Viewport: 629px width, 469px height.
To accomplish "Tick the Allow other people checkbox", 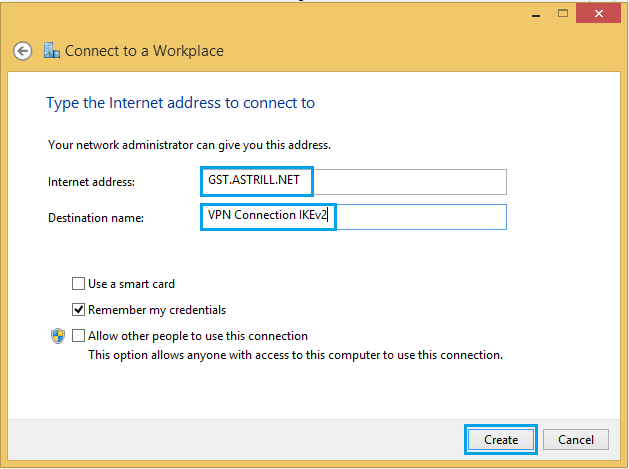I will (x=78, y=335).
